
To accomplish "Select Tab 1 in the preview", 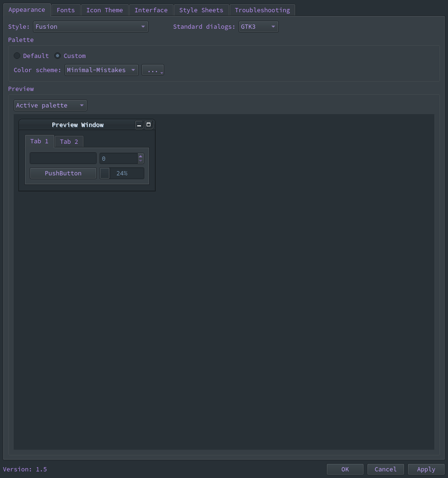I will pyautogui.click(x=39, y=141).
